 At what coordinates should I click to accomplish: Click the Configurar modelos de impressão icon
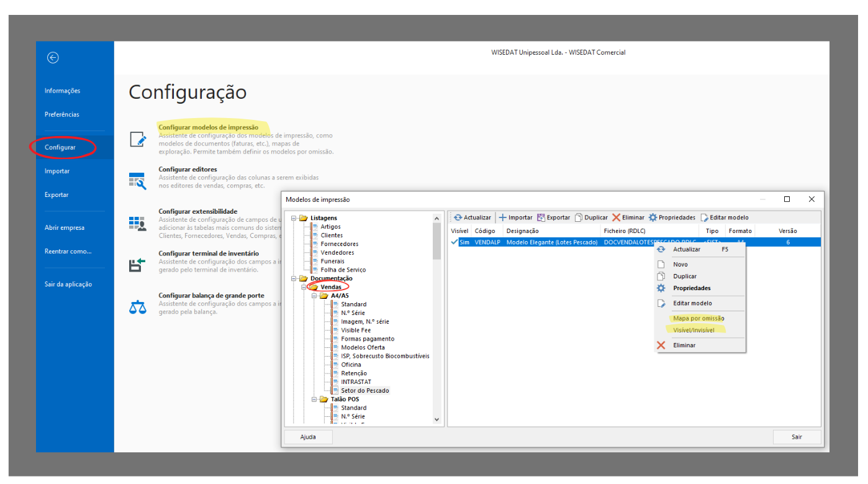click(x=137, y=139)
